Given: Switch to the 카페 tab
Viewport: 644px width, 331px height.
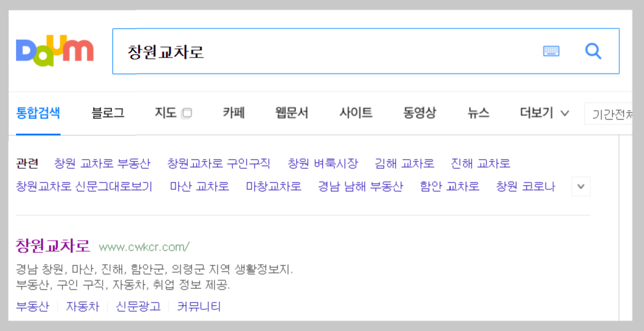Looking at the screenshot, I should point(234,113).
